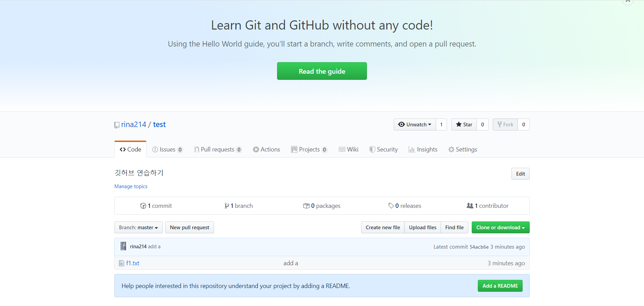Open the 'add a' message in f1.txt row

[x=291, y=263]
